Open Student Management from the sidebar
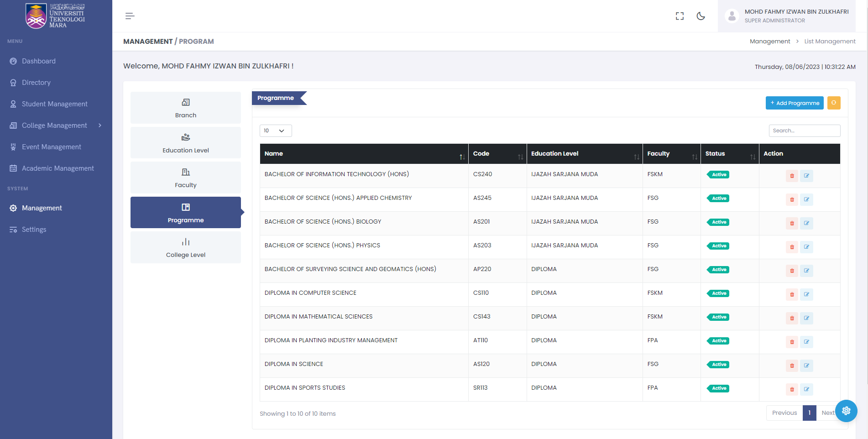 coord(54,104)
